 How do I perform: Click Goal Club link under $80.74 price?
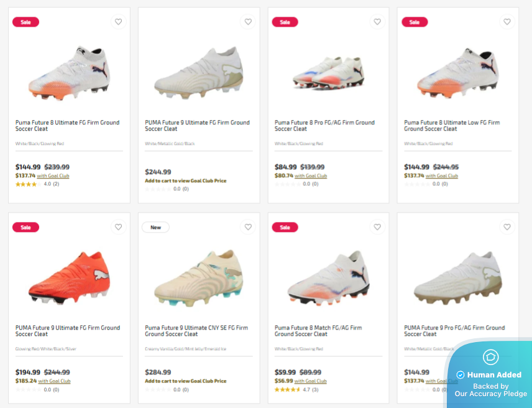click(311, 176)
